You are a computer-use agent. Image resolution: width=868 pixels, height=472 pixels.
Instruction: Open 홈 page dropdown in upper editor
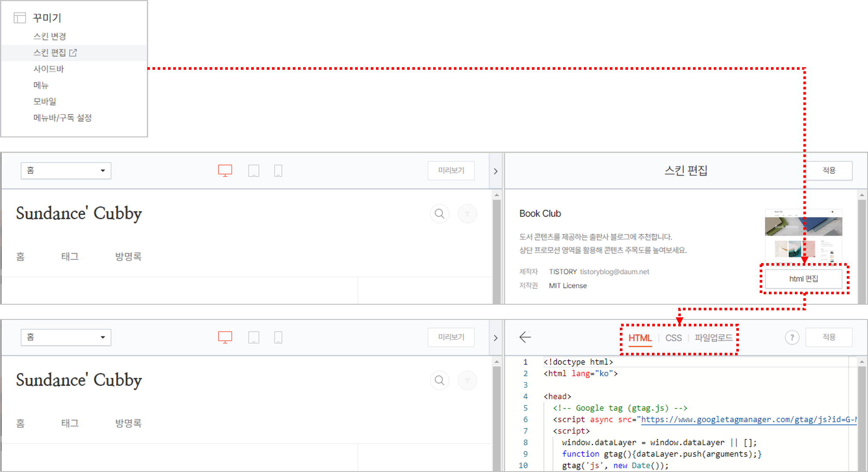66,170
